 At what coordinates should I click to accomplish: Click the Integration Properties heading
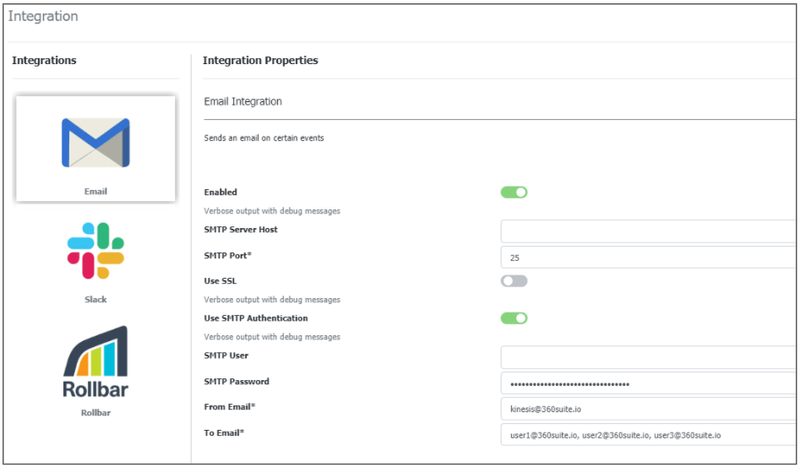pyautogui.click(x=260, y=60)
